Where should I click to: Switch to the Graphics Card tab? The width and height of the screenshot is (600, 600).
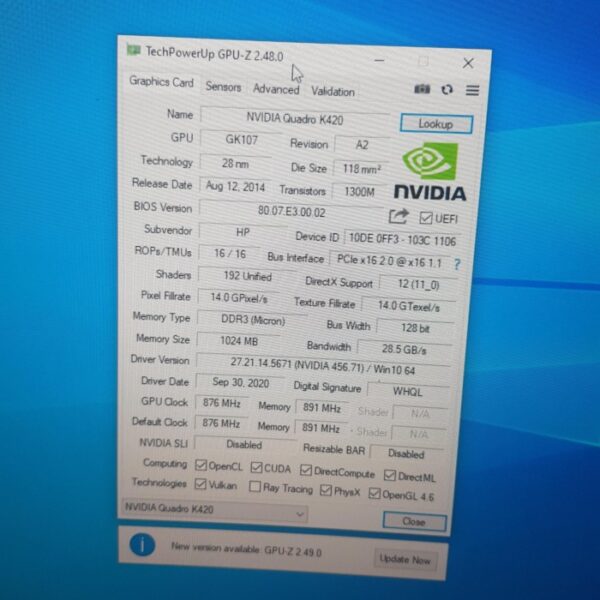point(161,82)
